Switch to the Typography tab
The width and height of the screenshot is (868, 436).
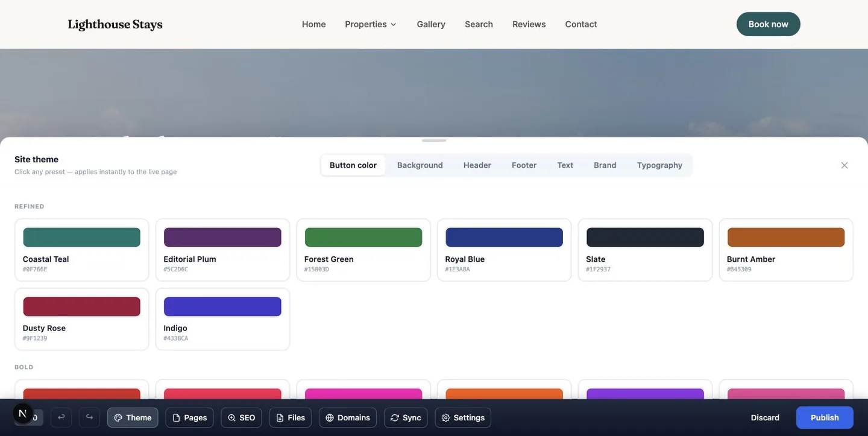click(x=660, y=165)
